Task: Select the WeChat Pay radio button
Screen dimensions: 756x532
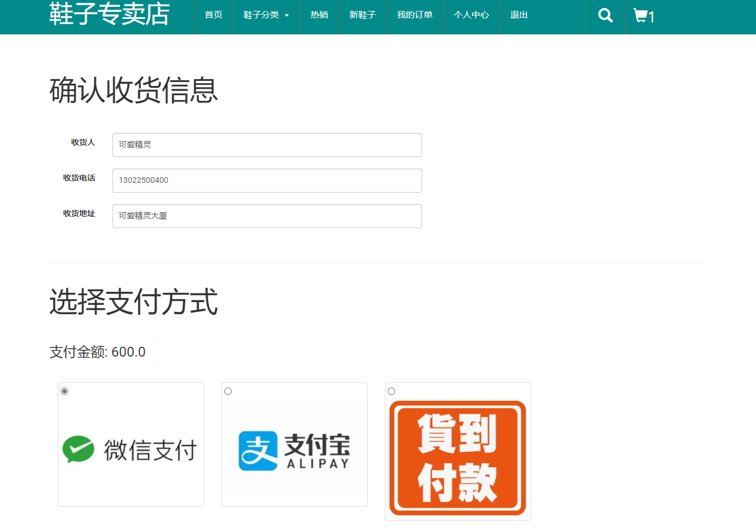Action: [65, 391]
